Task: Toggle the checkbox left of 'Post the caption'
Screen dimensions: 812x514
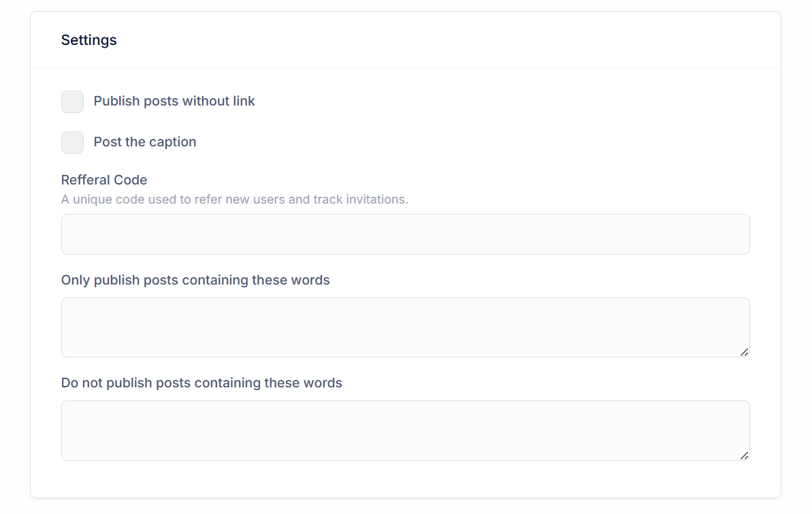Action: point(72,142)
